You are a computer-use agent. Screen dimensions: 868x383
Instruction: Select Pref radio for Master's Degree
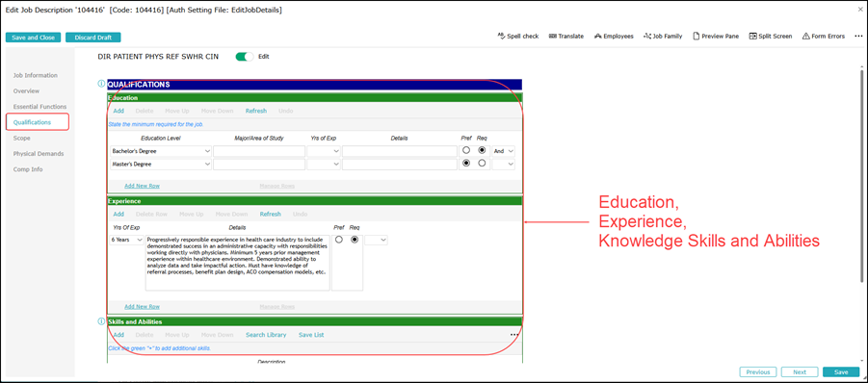coord(466,164)
